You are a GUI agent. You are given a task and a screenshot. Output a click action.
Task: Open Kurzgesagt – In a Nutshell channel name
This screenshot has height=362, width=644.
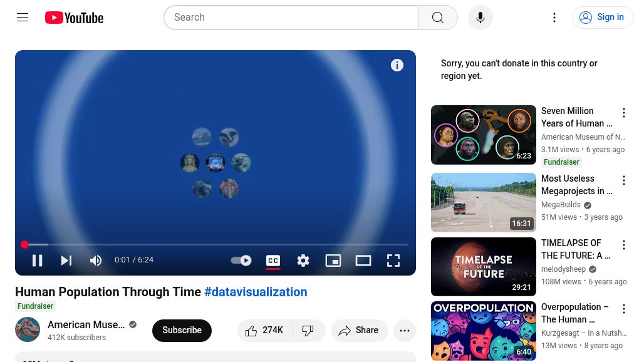point(584,333)
